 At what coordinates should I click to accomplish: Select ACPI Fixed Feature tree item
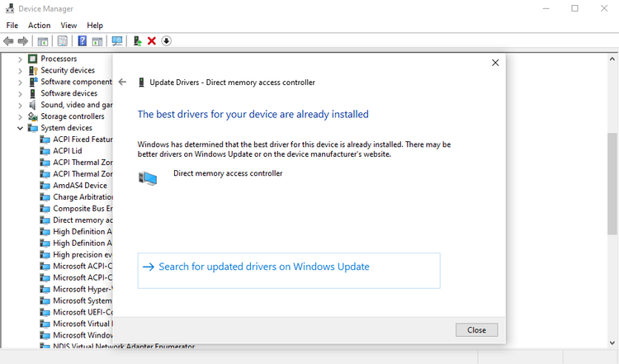click(x=83, y=139)
